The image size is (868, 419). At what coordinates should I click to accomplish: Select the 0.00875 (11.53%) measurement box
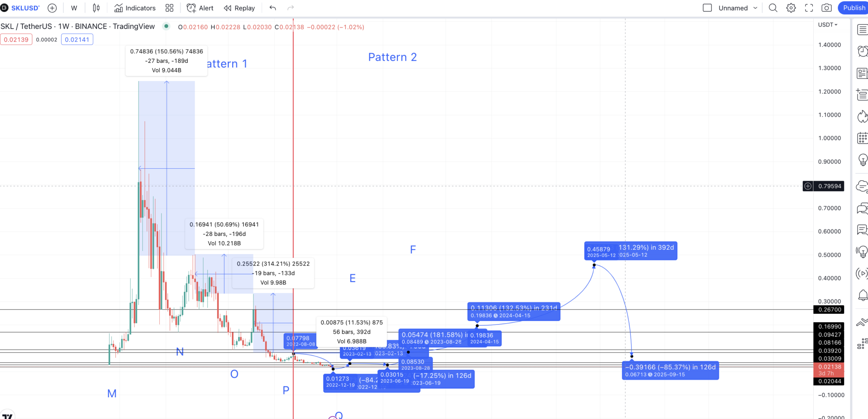point(352,332)
